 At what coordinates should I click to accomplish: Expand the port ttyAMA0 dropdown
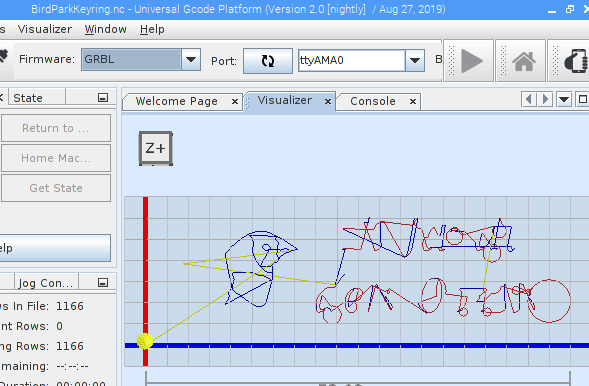tap(415, 60)
